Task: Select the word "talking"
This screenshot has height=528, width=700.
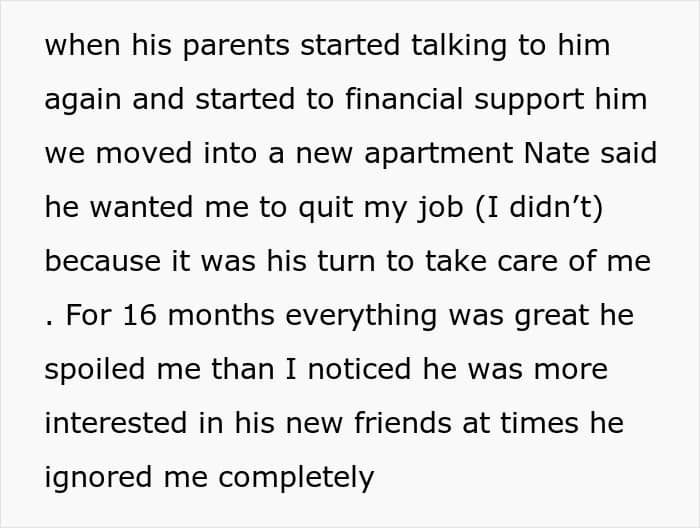Action: (x=459, y=46)
